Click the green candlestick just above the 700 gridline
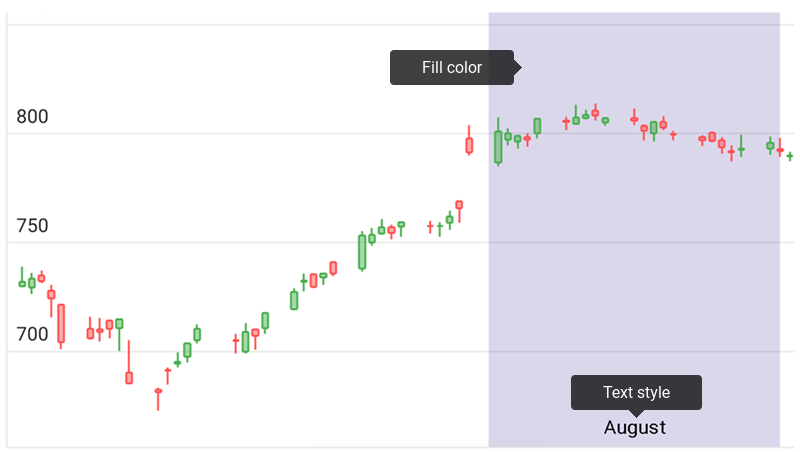The image size is (800, 452). pyautogui.click(x=245, y=341)
